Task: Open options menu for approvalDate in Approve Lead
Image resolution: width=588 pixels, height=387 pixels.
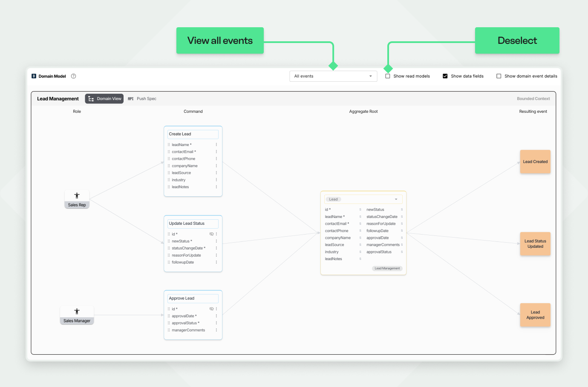Action: tap(216, 316)
